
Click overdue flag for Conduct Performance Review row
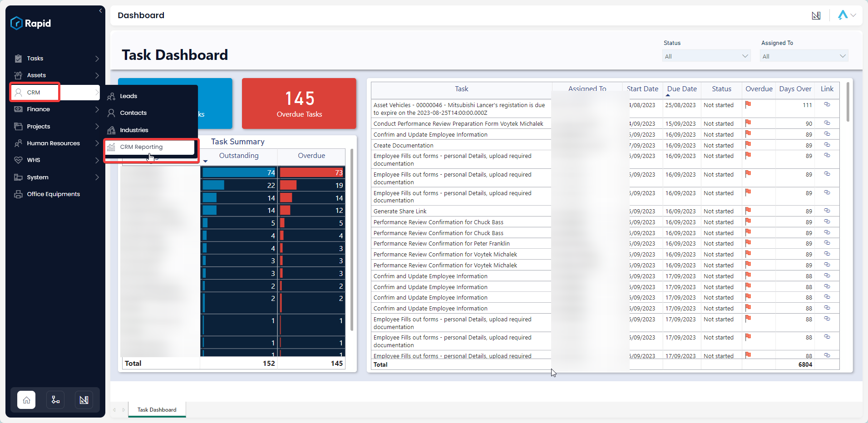pos(748,123)
